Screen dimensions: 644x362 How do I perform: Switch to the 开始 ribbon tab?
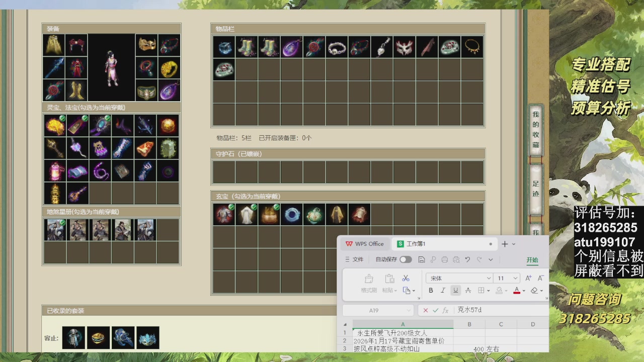click(x=532, y=260)
